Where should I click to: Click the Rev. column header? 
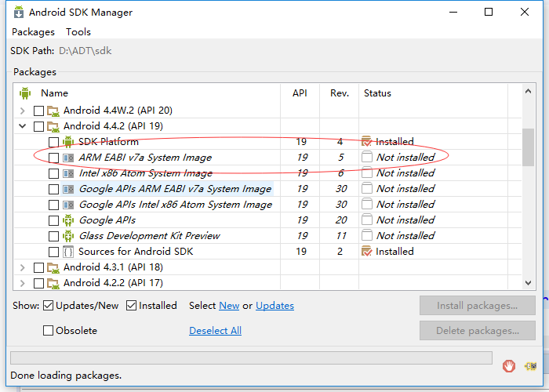340,93
